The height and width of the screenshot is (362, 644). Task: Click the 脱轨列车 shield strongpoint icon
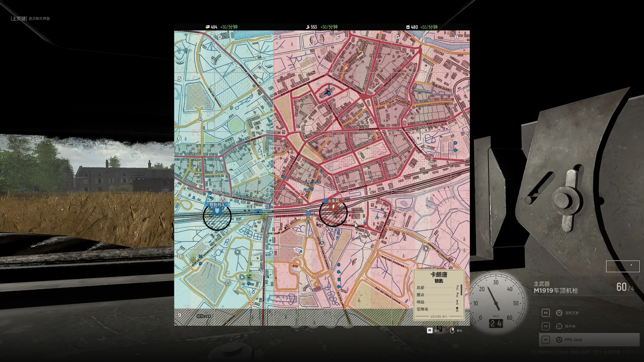click(x=217, y=210)
